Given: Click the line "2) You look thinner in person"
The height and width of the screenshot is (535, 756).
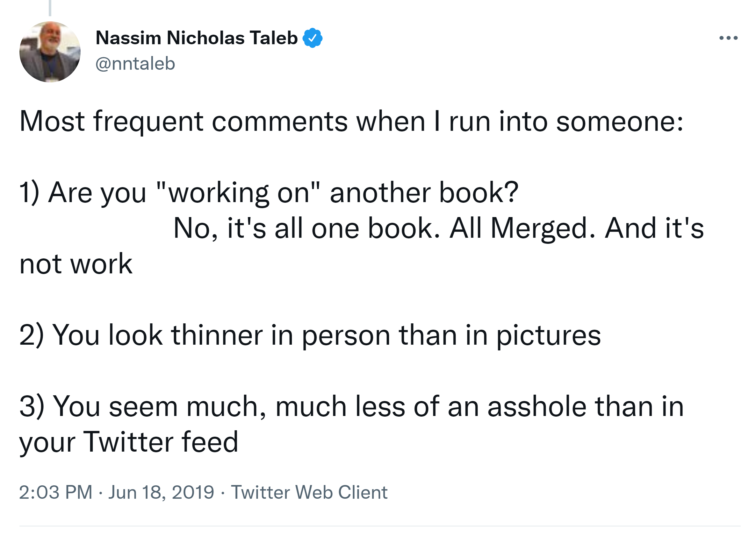Looking at the screenshot, I should (x=310, y=335).
